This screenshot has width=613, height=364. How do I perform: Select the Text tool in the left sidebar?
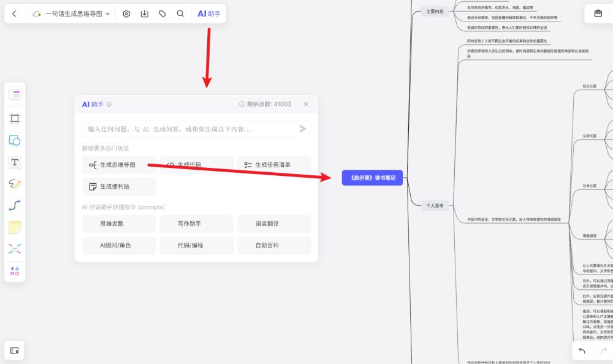(x=15, y=162)
